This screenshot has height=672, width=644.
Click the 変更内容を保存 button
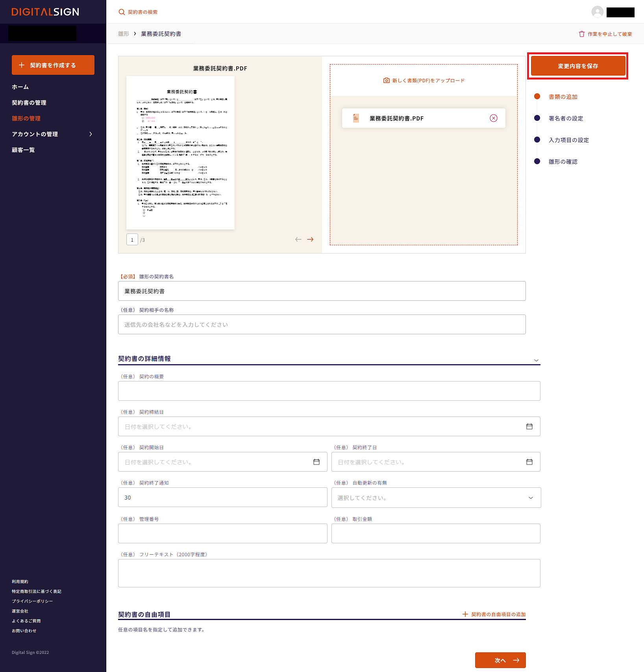[x=577, y=66]
